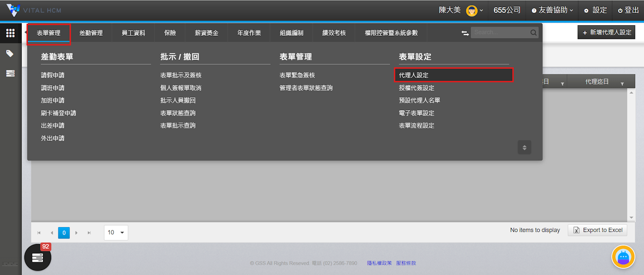Click the scrollbar down arrow on grid
The width and height of the screenshot is (644, 275).
click(631, 218)
